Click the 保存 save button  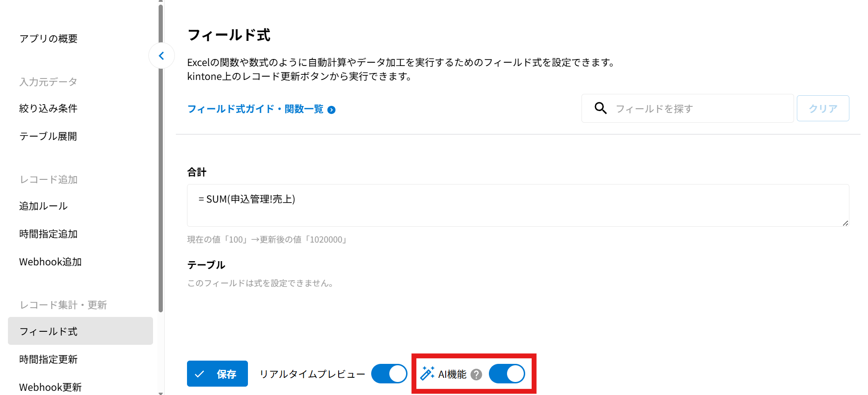pyautogui.click(x=217, y=374)
